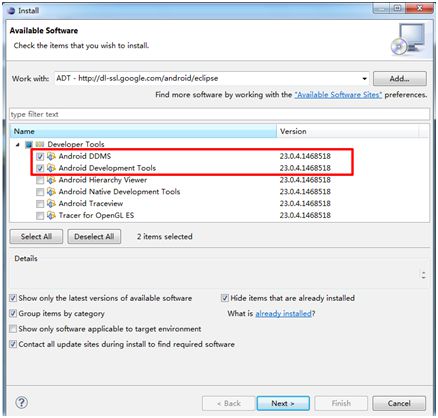Screen dimensions: 438x418
Task: Click the Eclipse icon in Install title bar
Action: 11,11
